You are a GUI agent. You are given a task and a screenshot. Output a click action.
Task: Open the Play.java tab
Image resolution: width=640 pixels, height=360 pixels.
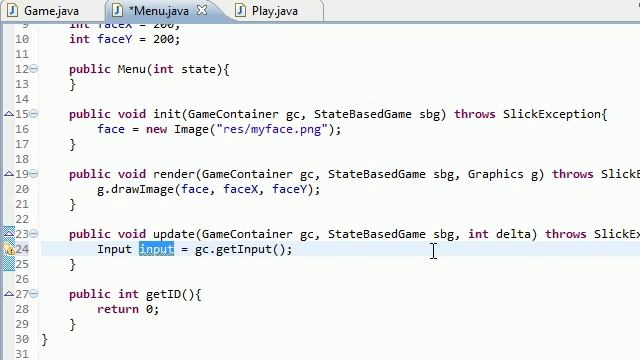[274, 11]
